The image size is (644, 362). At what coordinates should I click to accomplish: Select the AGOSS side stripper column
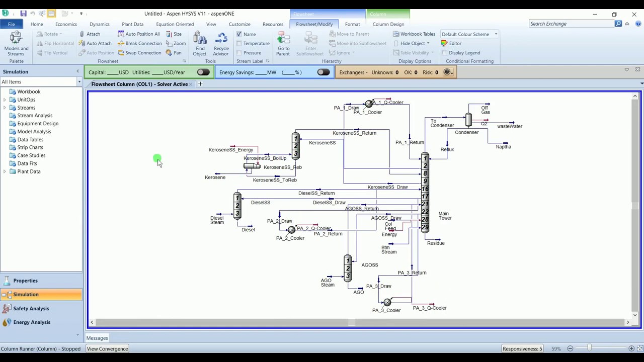pos(347,268)
